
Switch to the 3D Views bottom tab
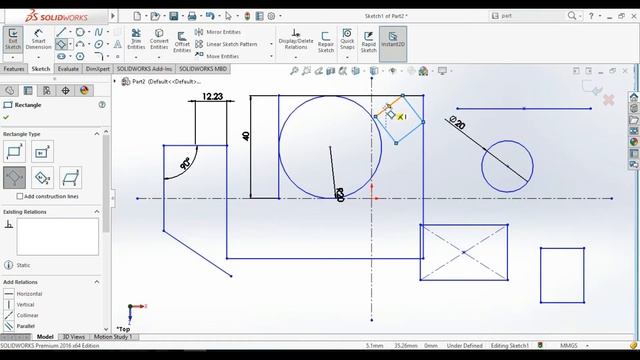[73, 337]
